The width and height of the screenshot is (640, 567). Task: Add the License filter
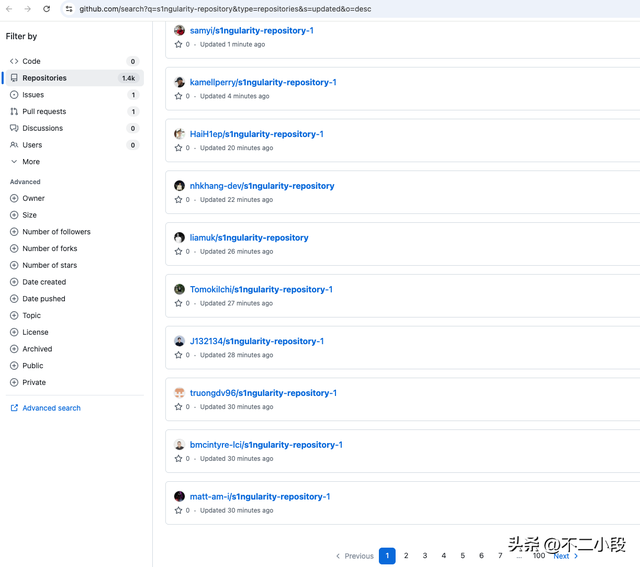29,332
